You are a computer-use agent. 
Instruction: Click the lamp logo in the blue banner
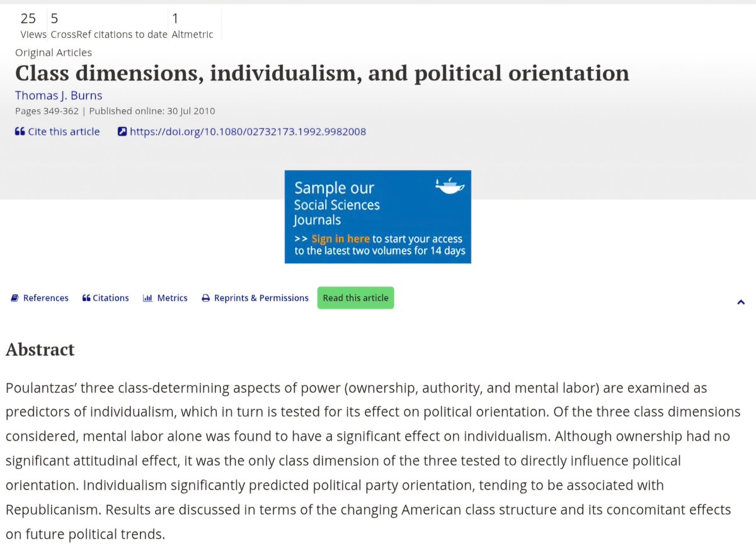tap(450, 186)
